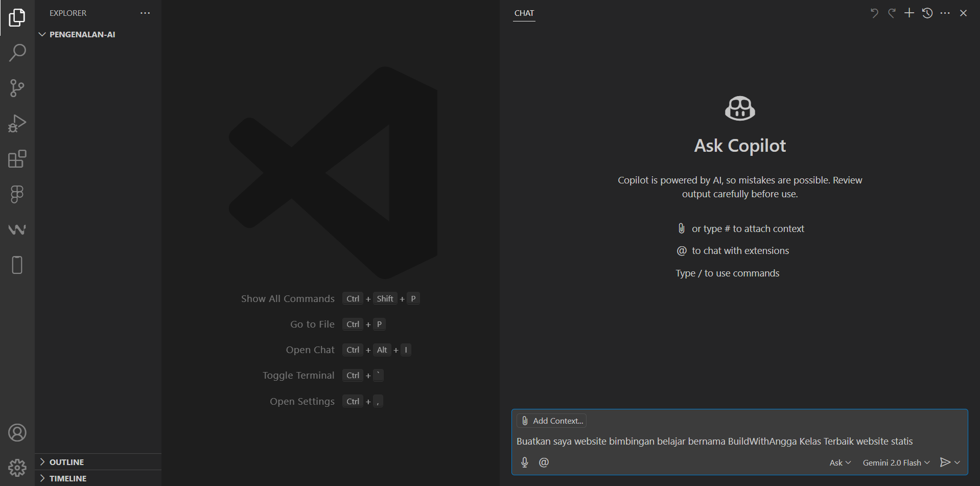Image resolution: width=980 pixels, height=486 pixels.
Task: Open the Search view
Action: tap(17, 53)
